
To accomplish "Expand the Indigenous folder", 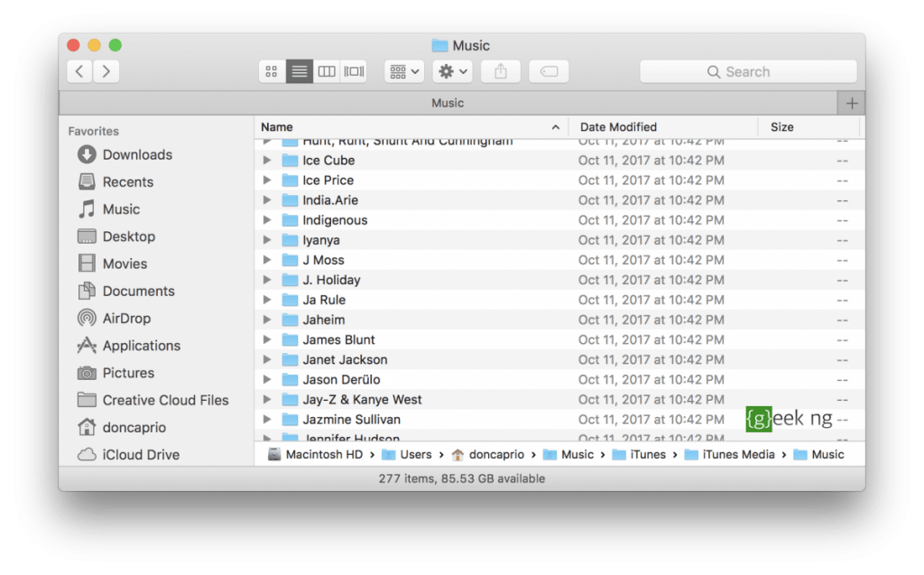I will tap(267, 220).
